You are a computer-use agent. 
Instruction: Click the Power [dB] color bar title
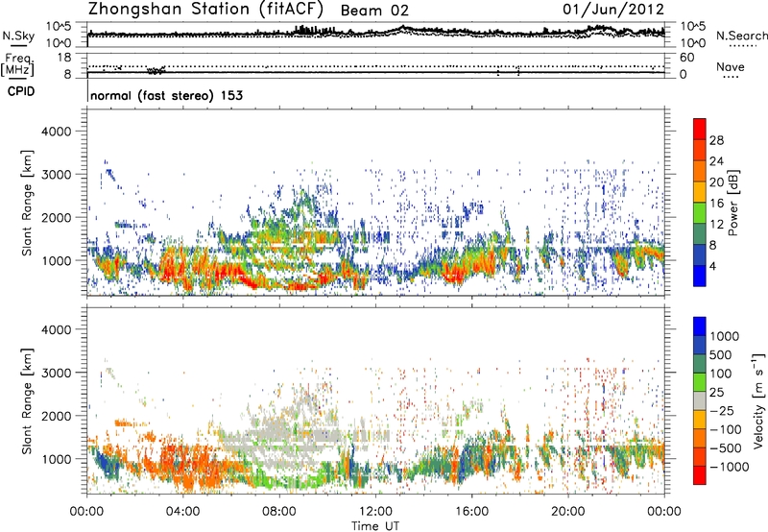(x=732, y=203)
